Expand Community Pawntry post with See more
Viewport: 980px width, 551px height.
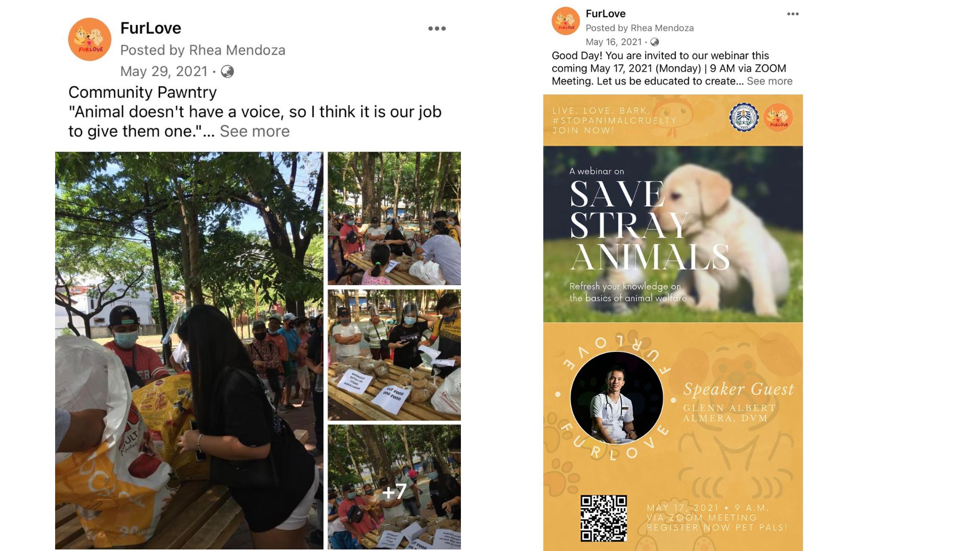coord(255,131)
